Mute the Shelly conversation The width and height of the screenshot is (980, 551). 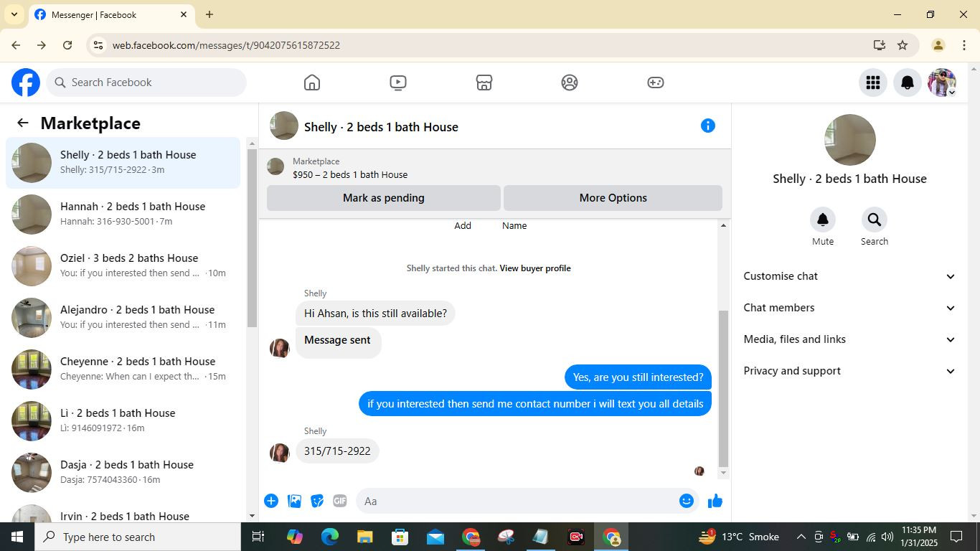coord(823,220)
